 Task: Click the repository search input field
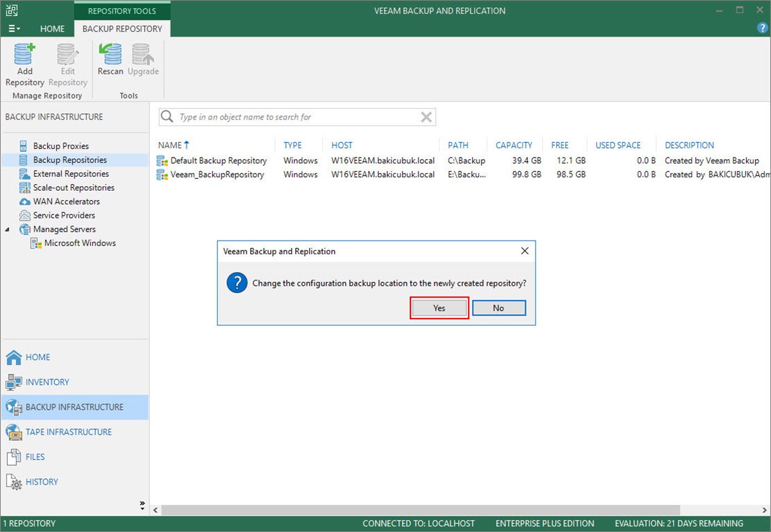point(297,117)
